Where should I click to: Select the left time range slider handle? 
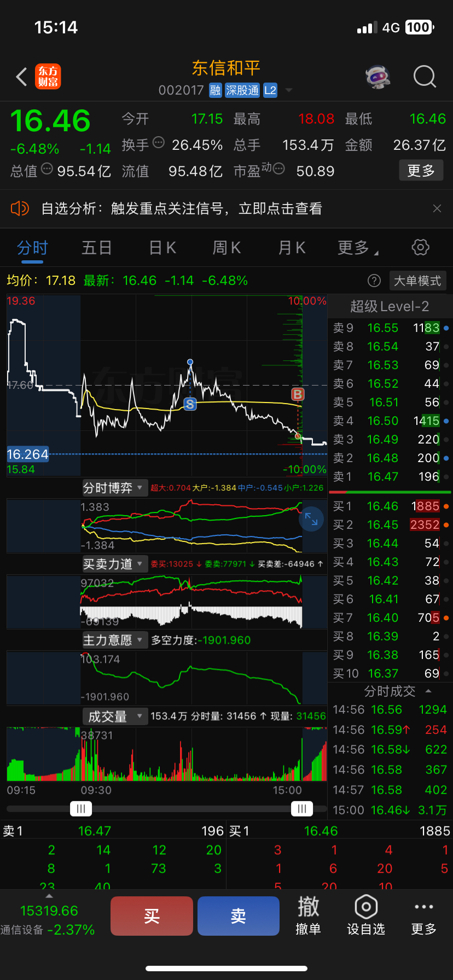pos(81,809)
